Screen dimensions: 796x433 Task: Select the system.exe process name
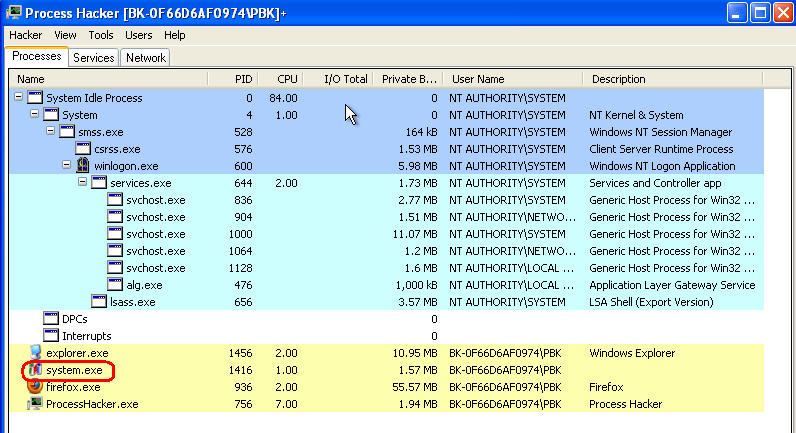(x=74, y=370)
